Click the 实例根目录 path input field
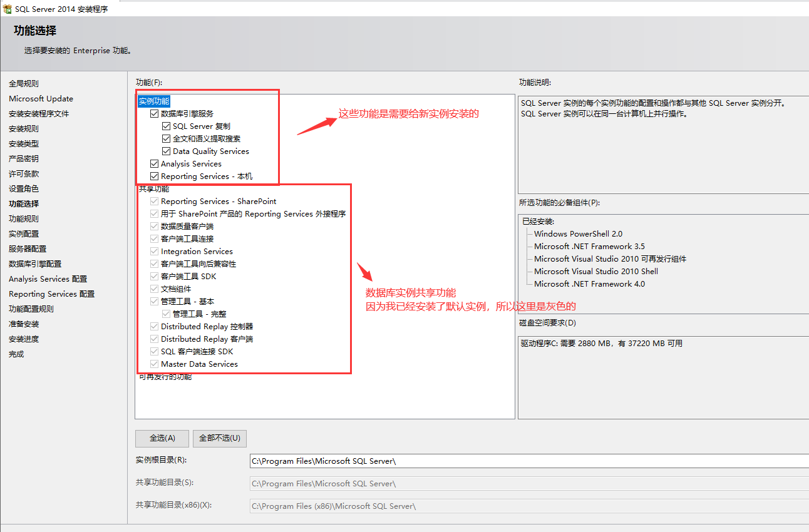Image resolution: width=809 pixels, height=532 pixels. point(529,461)
